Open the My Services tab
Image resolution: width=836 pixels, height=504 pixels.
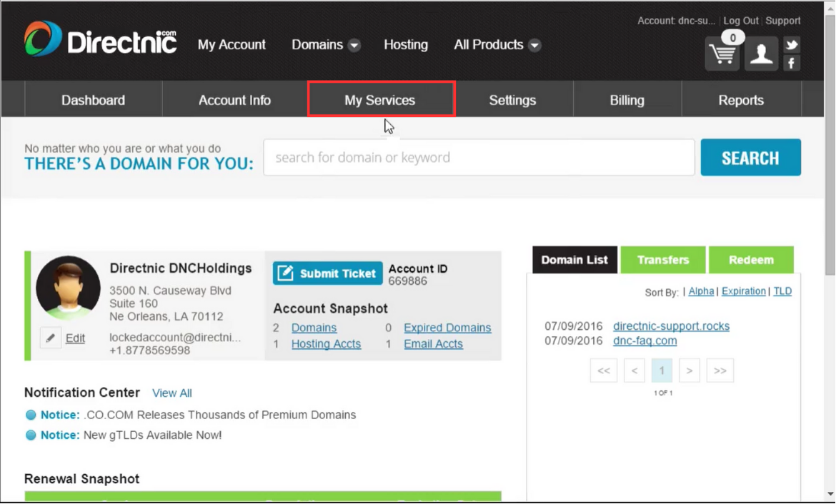pos(381,100)
